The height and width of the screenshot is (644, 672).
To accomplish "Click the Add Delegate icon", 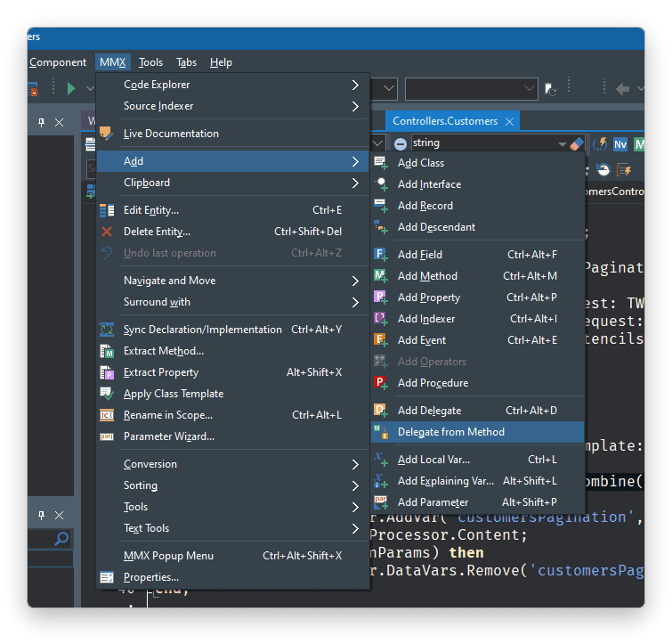I will coord(381,411).
